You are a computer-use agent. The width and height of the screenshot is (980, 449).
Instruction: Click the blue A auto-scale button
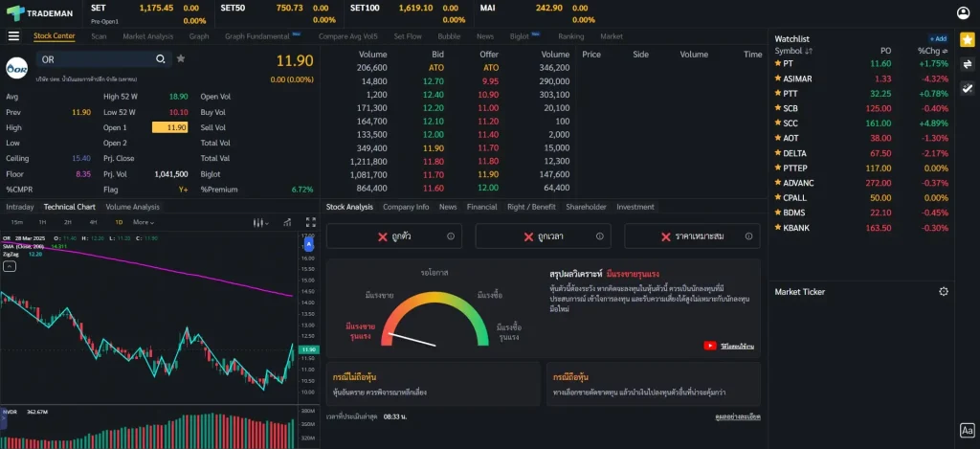[309, 244]
